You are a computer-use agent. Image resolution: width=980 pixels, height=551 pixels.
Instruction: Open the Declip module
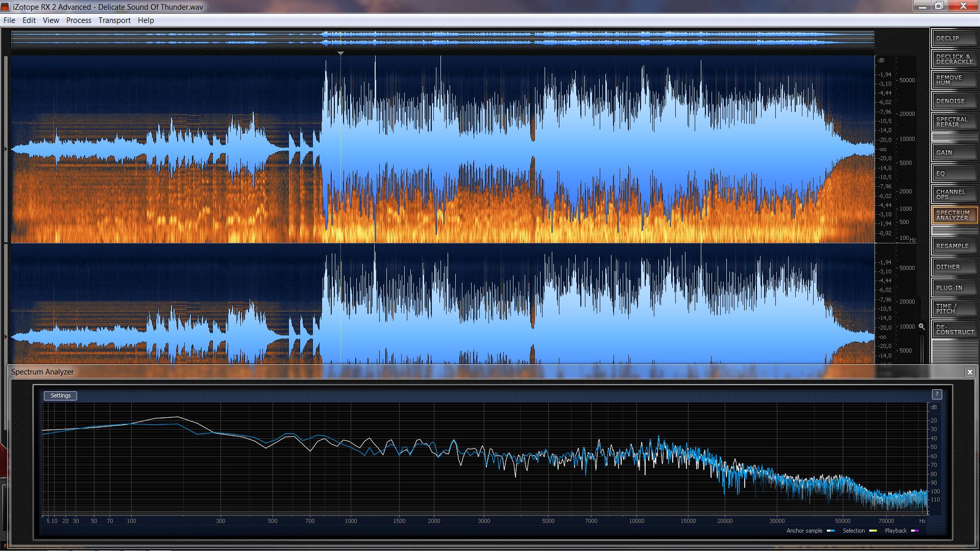click(x=954, y=38)
